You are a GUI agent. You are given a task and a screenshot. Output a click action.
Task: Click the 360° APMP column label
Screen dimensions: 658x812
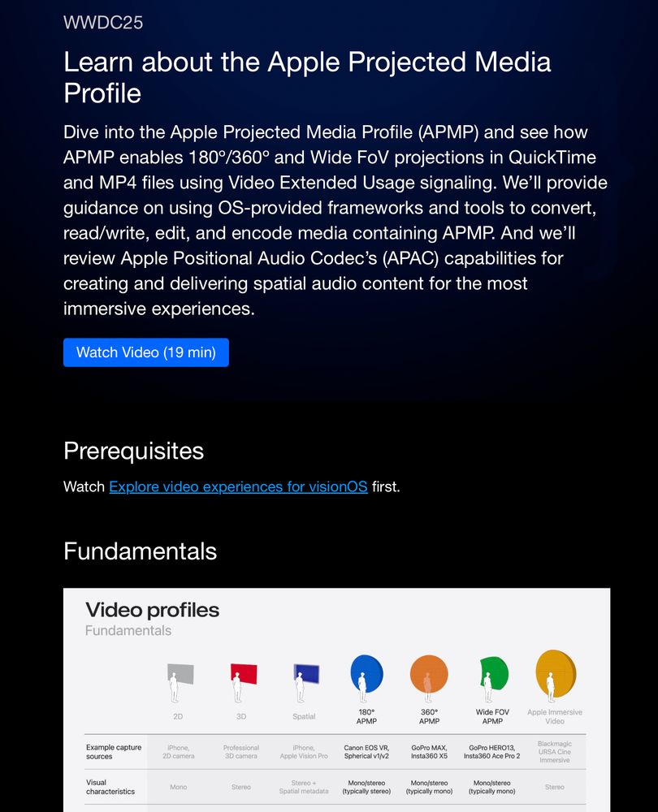point(429,717)
